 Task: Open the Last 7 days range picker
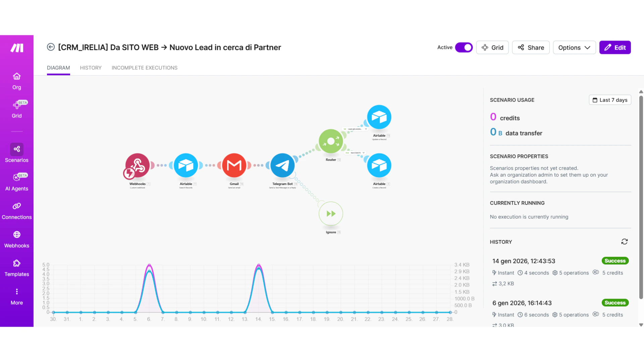610,100
